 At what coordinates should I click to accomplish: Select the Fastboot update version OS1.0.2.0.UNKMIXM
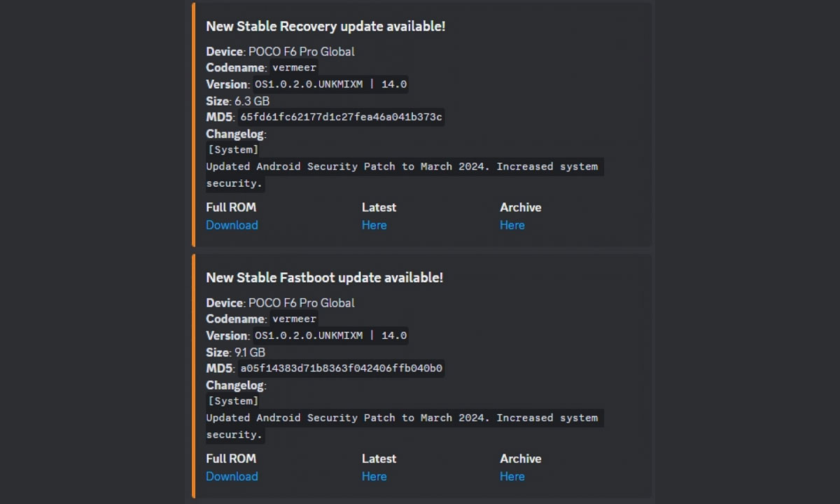tap(309, 336)
